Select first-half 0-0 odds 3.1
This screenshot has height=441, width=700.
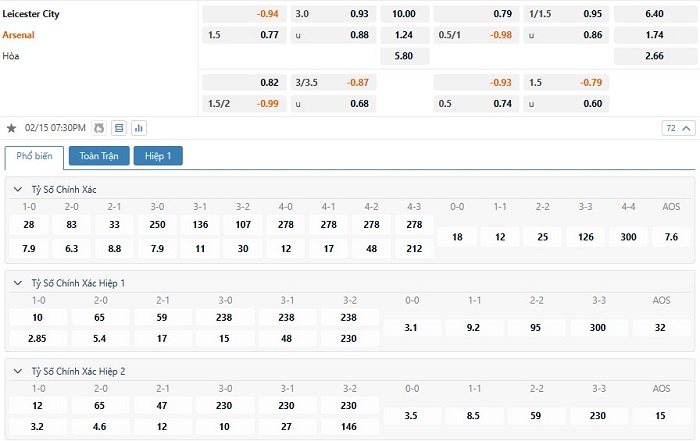[x=412, y=327]
